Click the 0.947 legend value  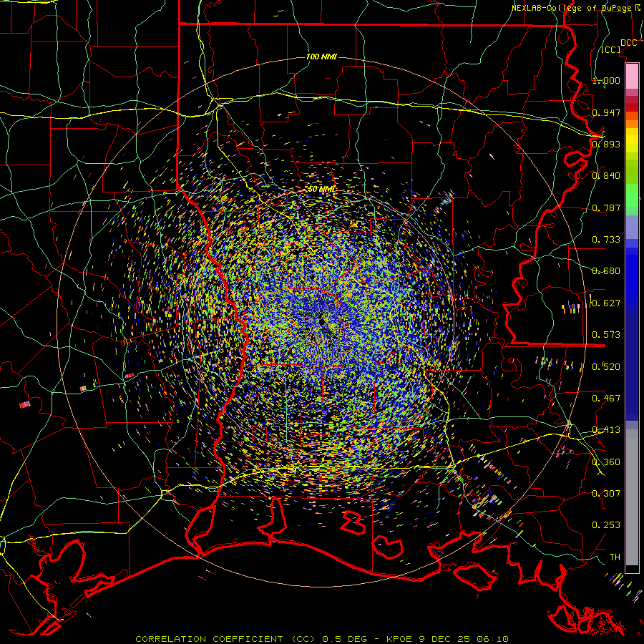[x=606, y=112]
